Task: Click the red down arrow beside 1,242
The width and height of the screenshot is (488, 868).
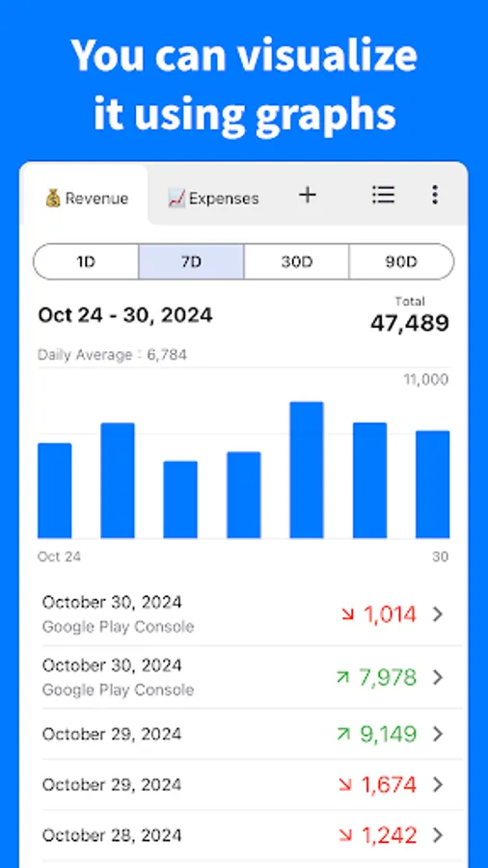Action: (x=346, y=835)
